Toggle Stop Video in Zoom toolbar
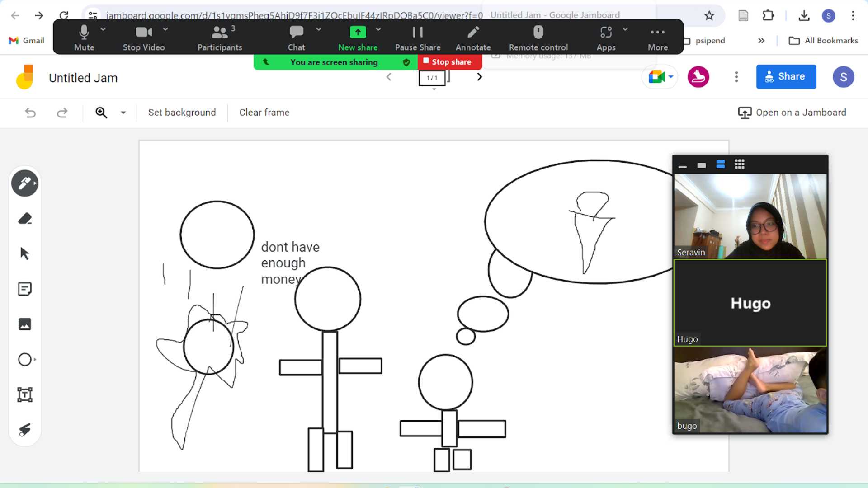Image resolution: width=868 pixels, height=488 pixels. pyautogui.click(x=143, y=38)
